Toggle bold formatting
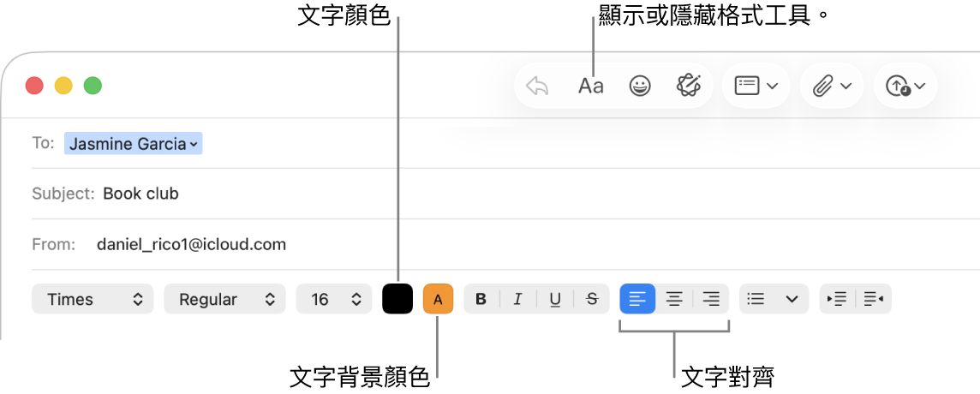This screenshot has height=394, width=980. (x=481, y=299)
